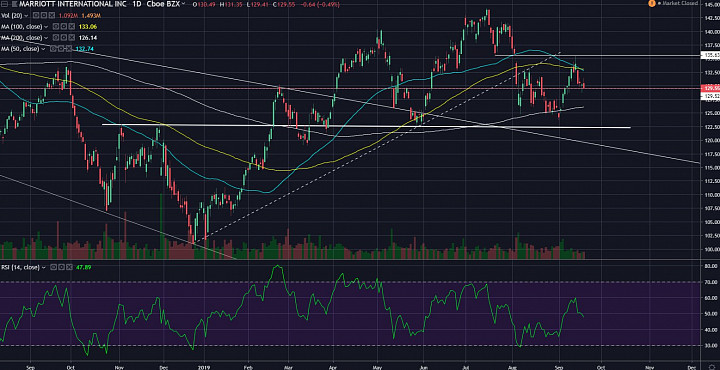The image size is (720, 370).
Task: Expand the Cboe BZX exchange dropdown arrow
Action: click(183, 4)
